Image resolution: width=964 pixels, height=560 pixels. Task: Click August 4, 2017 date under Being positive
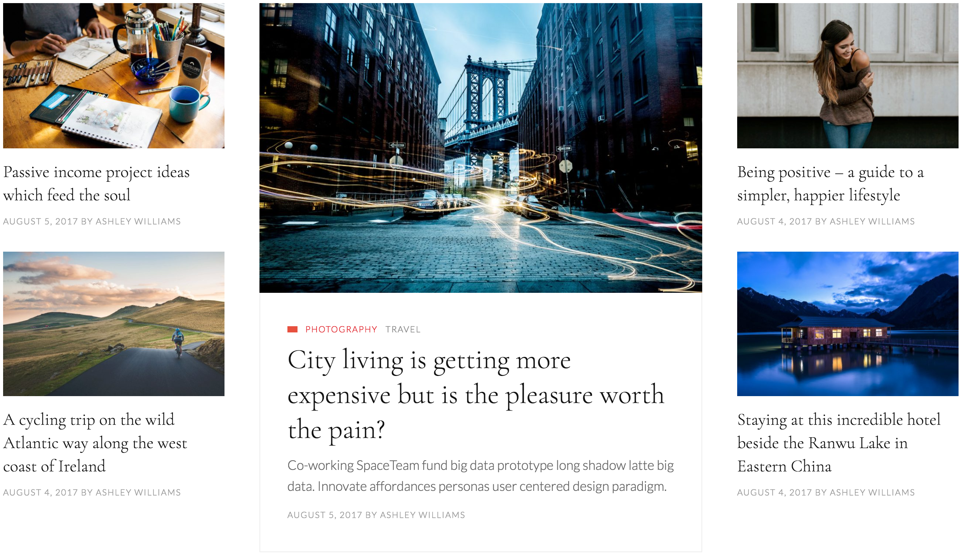pos(774,221)
